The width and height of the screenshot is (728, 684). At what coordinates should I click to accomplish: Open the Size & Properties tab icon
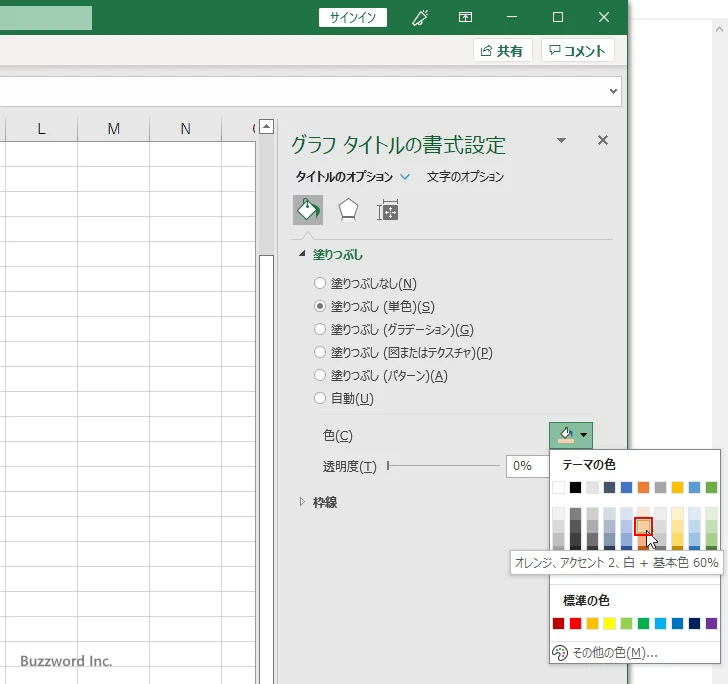pyautogui.click(x=388, y=210)
